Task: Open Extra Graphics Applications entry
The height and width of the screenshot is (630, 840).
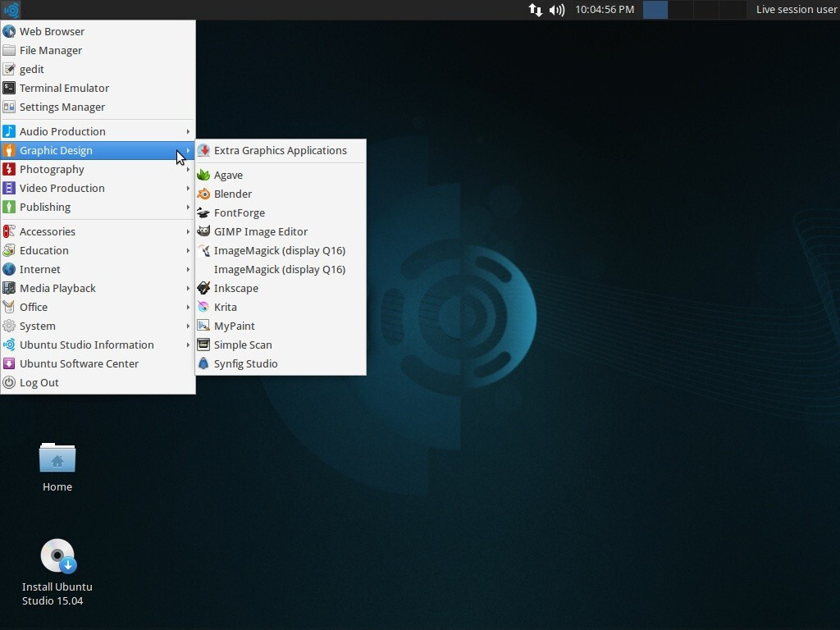Action: (x=281, y=151)
